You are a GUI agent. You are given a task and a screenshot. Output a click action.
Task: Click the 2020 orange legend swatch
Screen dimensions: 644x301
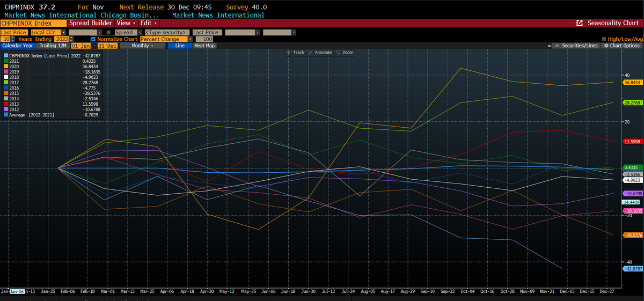click(6, 66)
